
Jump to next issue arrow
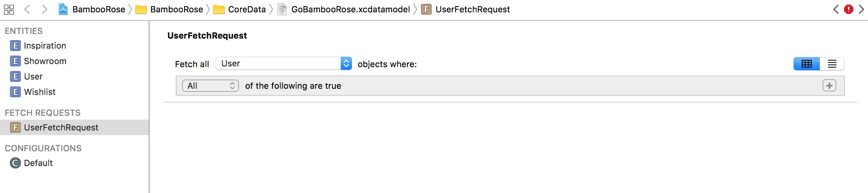(x=861, y=9)
